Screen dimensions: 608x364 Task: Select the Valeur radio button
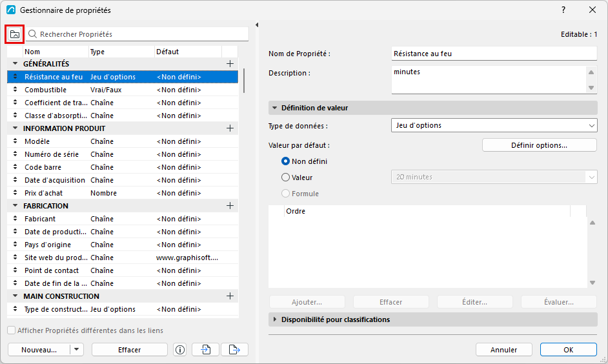coord(285,177)
